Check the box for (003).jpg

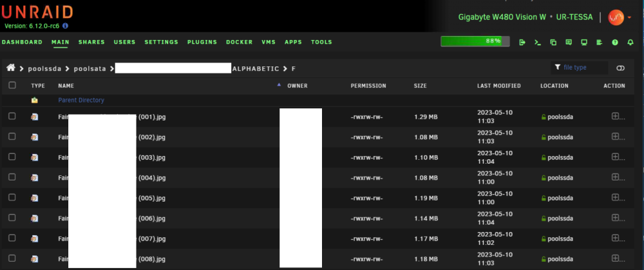click(x=12, y=157)
